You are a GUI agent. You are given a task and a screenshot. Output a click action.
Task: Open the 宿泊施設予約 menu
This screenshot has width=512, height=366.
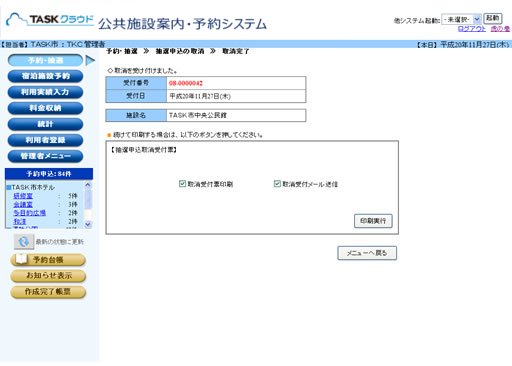pyautogui.click(x=45, y=76)
